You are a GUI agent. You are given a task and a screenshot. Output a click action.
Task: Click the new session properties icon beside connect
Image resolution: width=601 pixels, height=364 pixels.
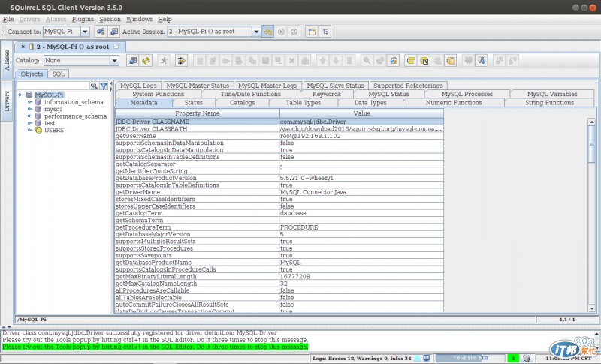[x=114, y=32]
